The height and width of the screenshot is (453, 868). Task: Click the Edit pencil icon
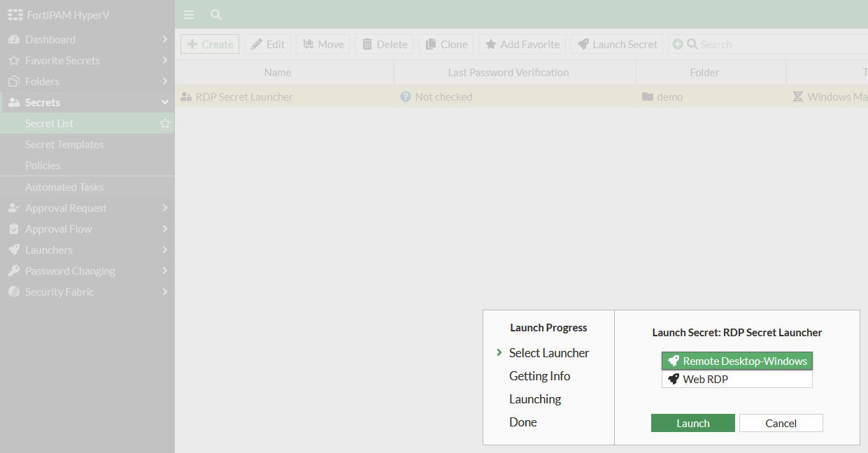pyautogui.click(x=255, y=43)
